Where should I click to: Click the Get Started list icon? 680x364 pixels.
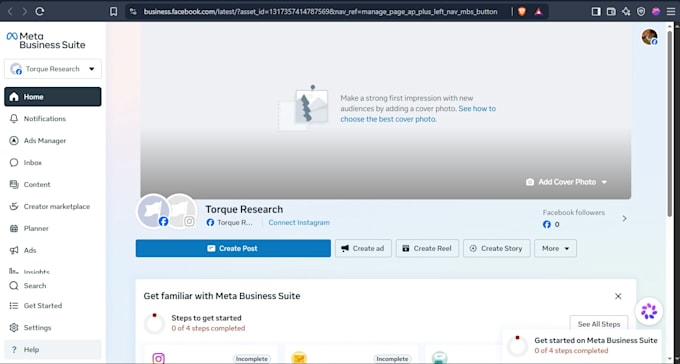tap(14, 305)
